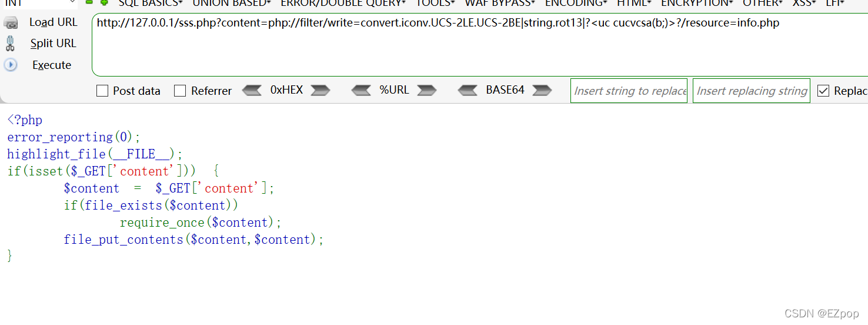This screenshot has width=868, height=325.
Task: Click the '<?php' opening tag line
Action: coord(25,120)
